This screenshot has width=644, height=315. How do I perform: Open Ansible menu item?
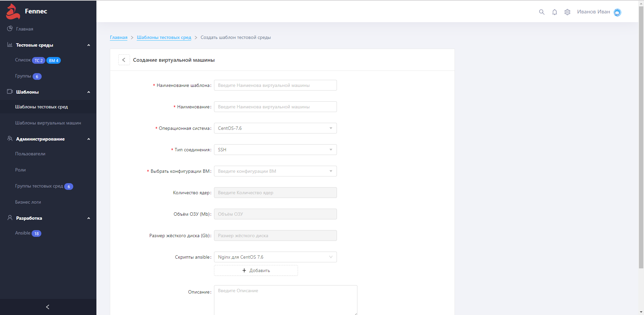(23, 233)
